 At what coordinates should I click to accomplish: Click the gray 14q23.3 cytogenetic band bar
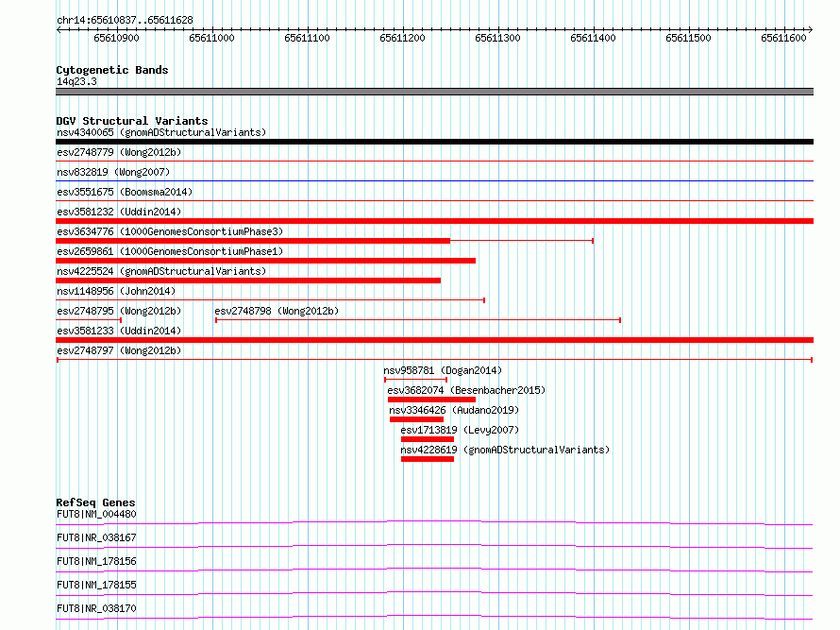click(434, 92)
